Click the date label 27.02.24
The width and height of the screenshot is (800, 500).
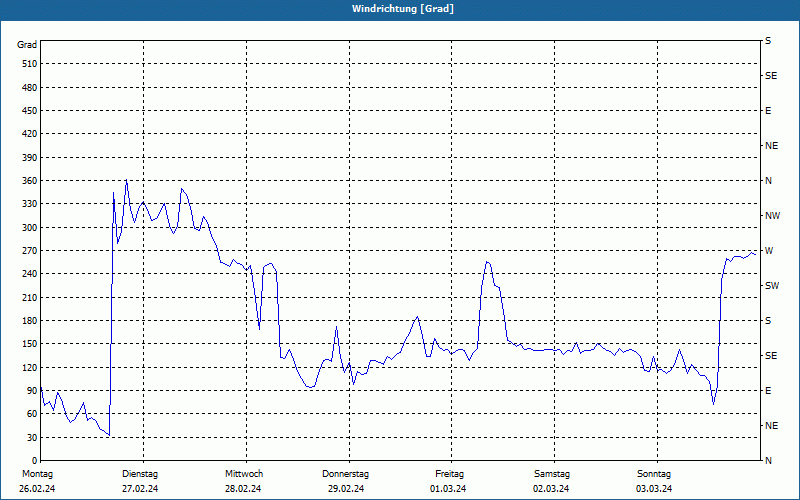click(x=140, y=489)
